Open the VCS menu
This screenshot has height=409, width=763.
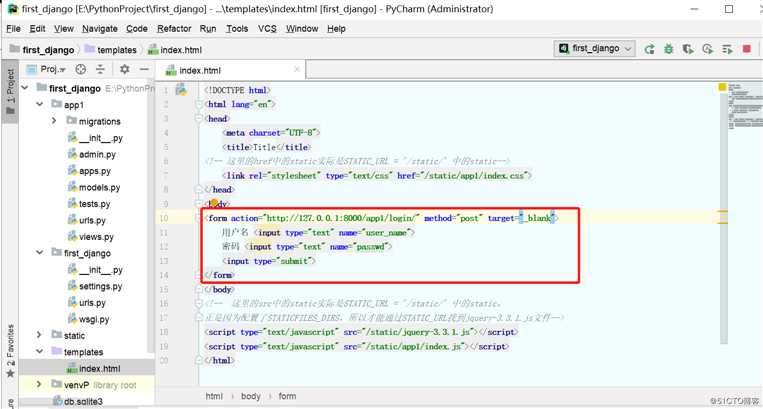267,29
